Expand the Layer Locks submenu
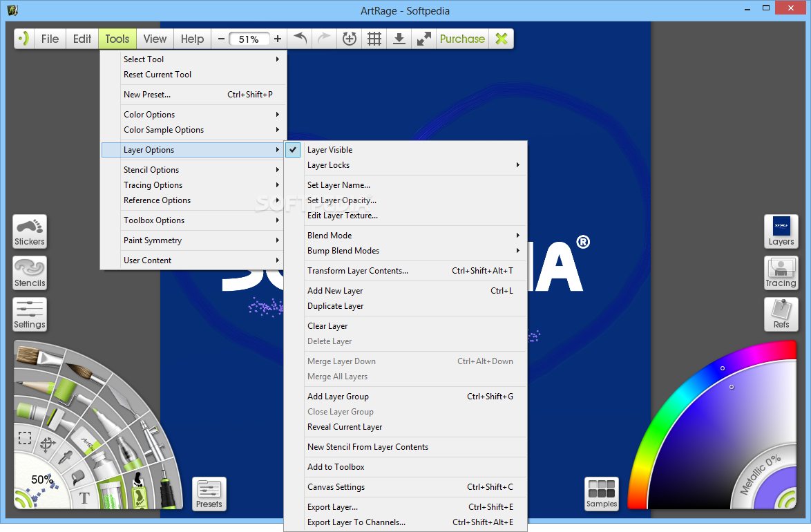Viewport: 811px width, 532px height. click(405, 165)
